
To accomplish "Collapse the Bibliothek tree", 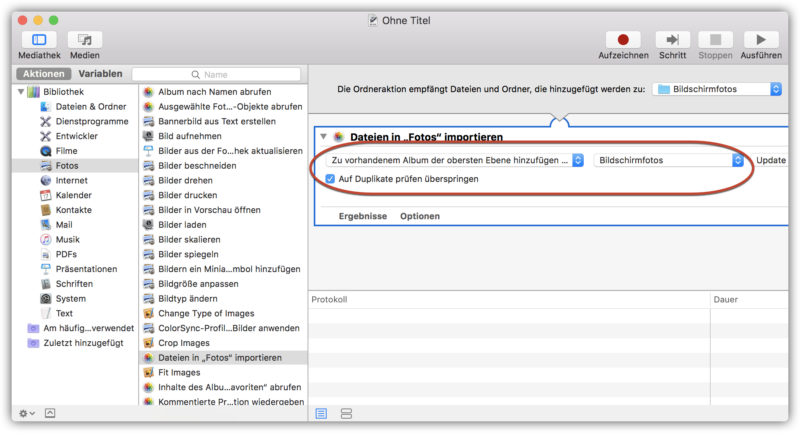I will click(x=22, y=92).
